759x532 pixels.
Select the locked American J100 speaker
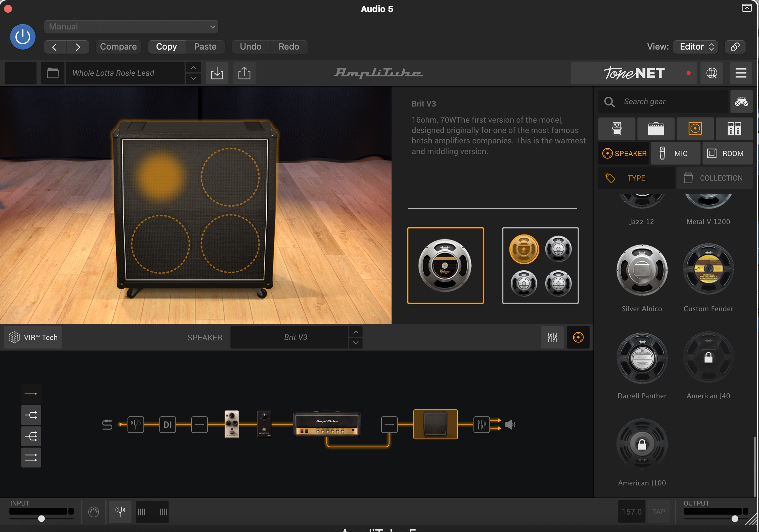642,445
